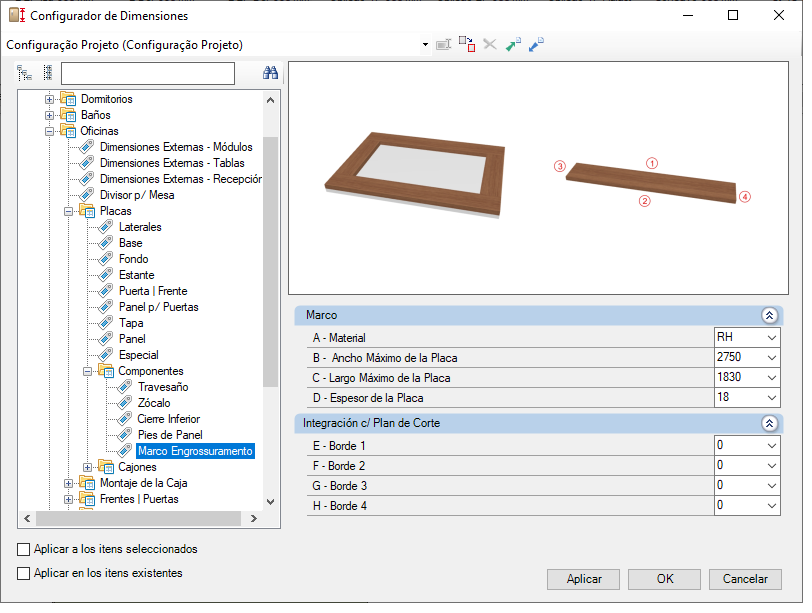This screenshot has width=812, height=613.
Task: Select the Panel p/ Puertas item
Action: (158, 307)
